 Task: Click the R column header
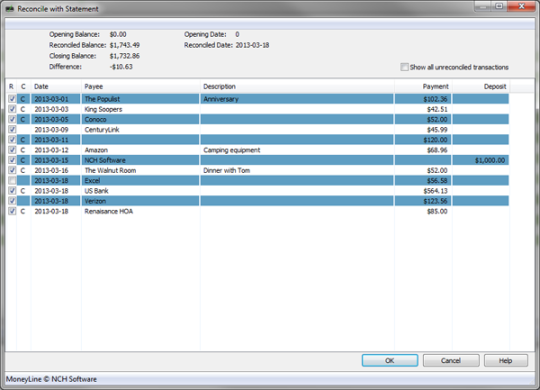pos(11,86)
